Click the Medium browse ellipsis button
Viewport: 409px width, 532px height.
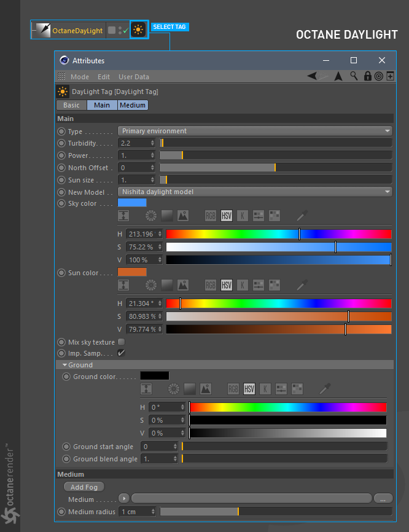pyautogui.click(x=383, y=499)
